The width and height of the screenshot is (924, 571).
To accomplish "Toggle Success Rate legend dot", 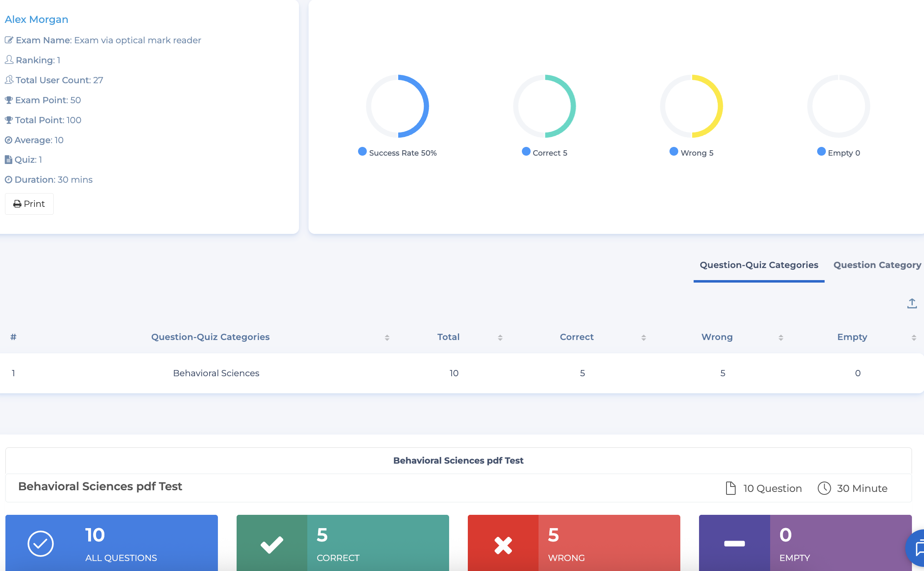I will tap(362, 151).
